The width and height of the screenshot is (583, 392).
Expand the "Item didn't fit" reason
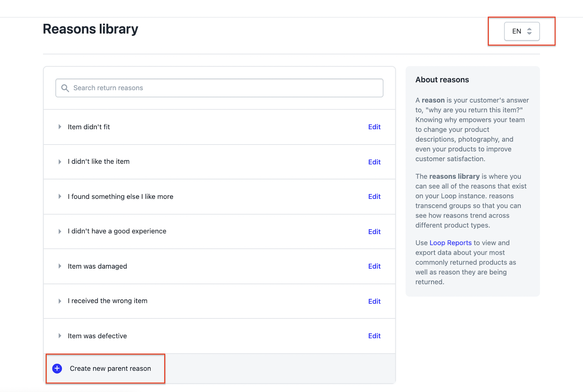[60, 127]
